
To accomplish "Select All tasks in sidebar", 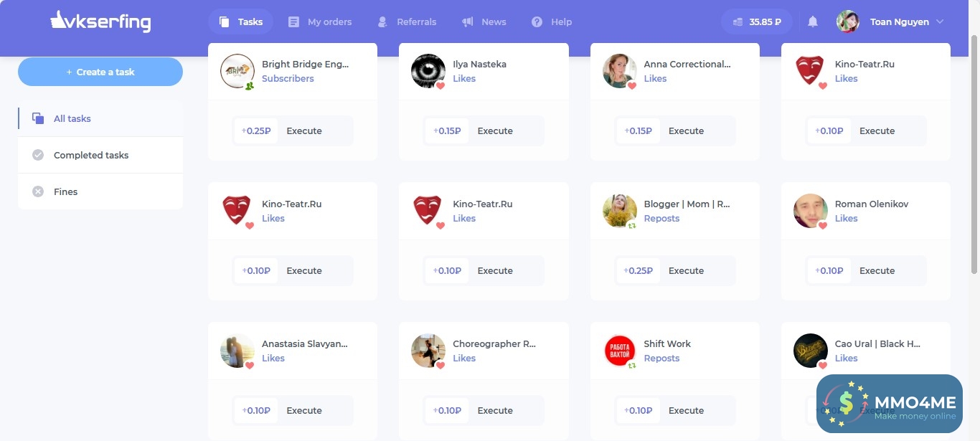I will pyautogui.click(x=100, y=118).
